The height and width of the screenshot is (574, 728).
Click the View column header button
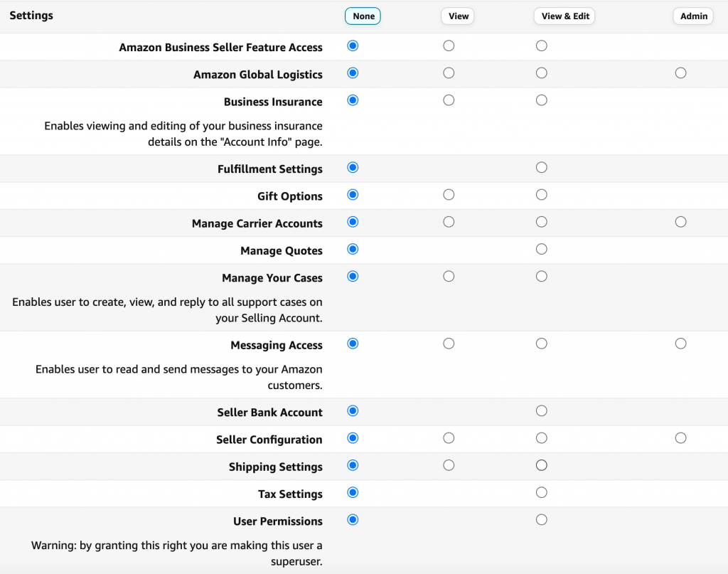pos(457,16)
